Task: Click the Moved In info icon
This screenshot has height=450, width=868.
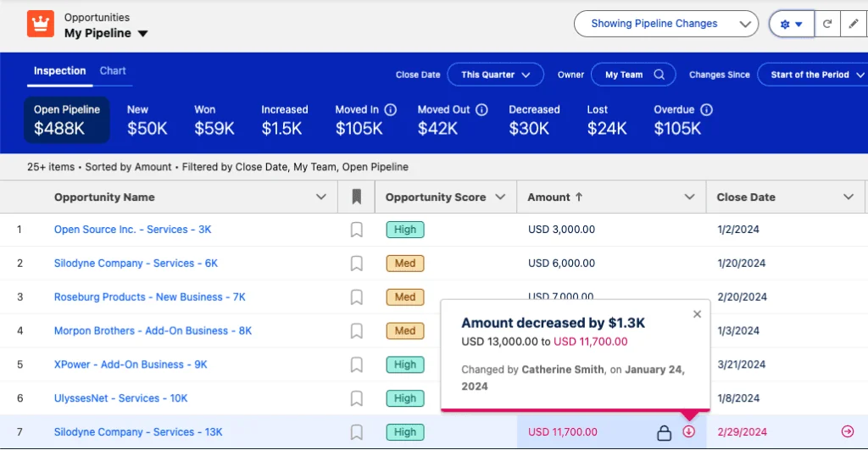Action: pyautogui.click(x=390, y=109)
